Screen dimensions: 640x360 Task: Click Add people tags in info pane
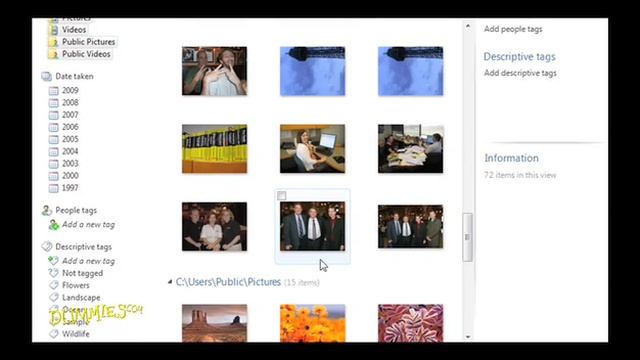click(513, 29)
